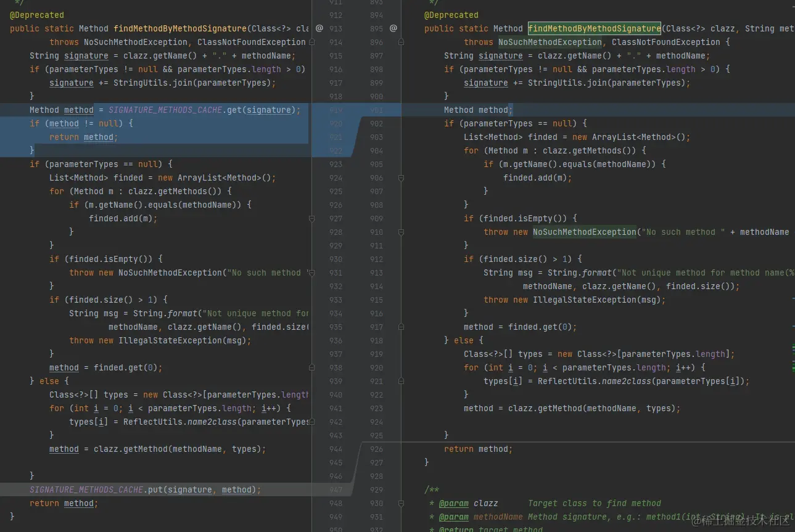The width and height of the screenshot is (795, 532).
Task: Click @Deprecated annotation in the right pane
Action: pos(451,15)
